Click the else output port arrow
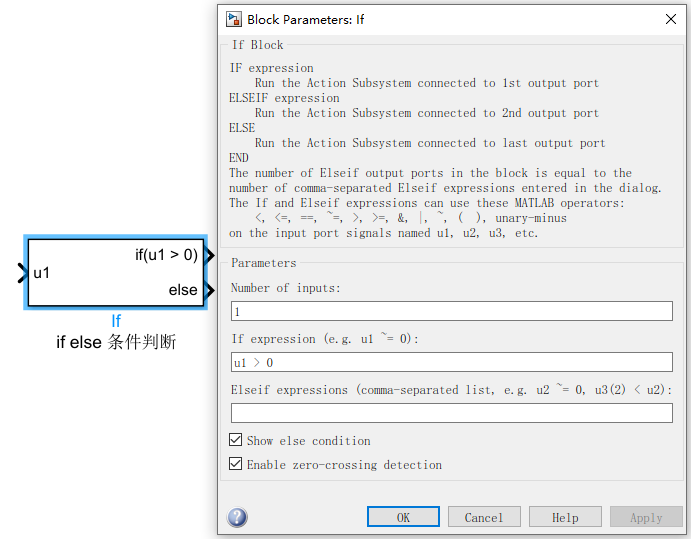The width and height of the screenshot is (691, 539). [x=210, y=291]
